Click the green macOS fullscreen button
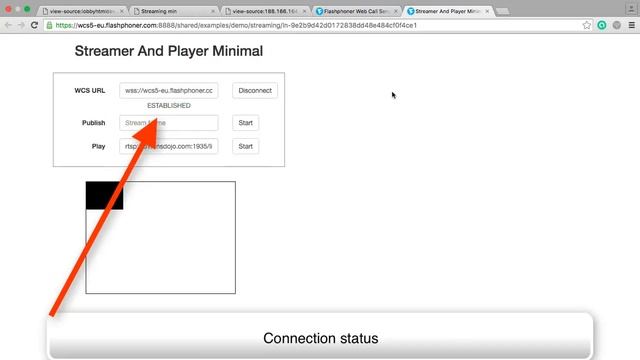640x360 pixels. (x=27, y=9)
